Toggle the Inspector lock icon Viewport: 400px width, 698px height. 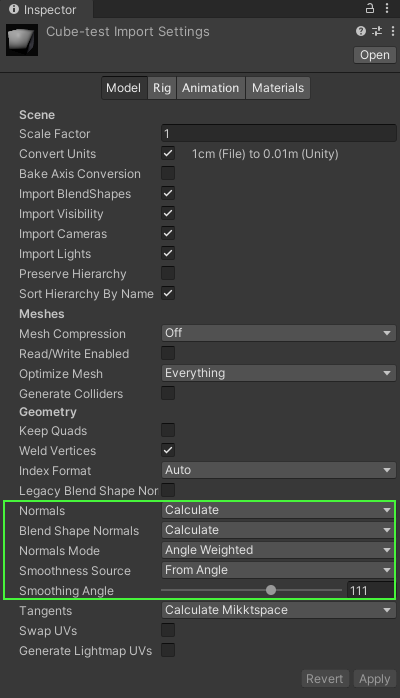point(370,8)
